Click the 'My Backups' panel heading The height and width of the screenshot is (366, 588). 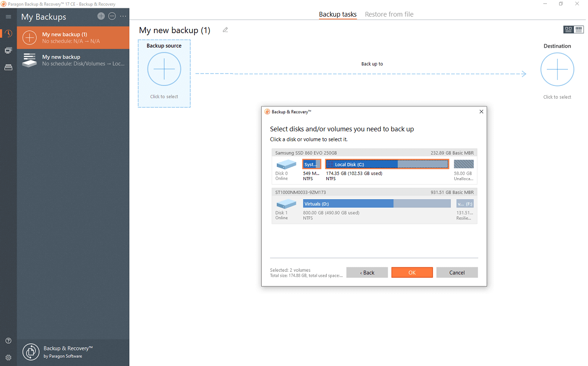pyautogui.click(x=44, y=17)
